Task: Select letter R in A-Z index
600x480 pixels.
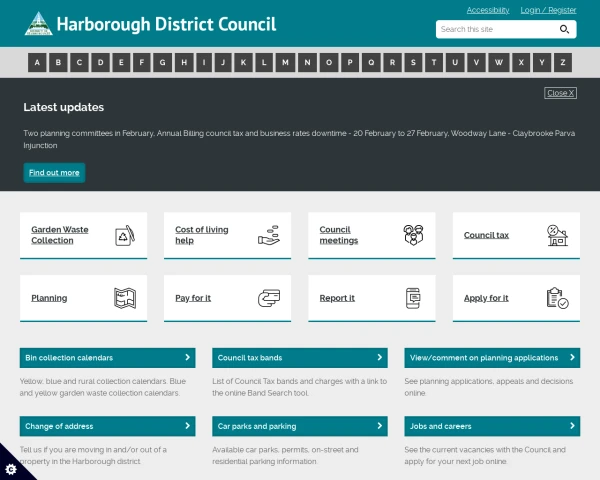Action: pyautogui.click(x=392, y=62)
